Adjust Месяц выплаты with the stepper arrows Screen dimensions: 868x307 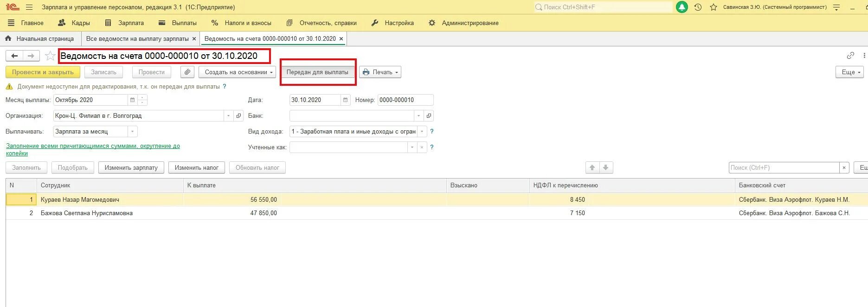coord(142,100)
